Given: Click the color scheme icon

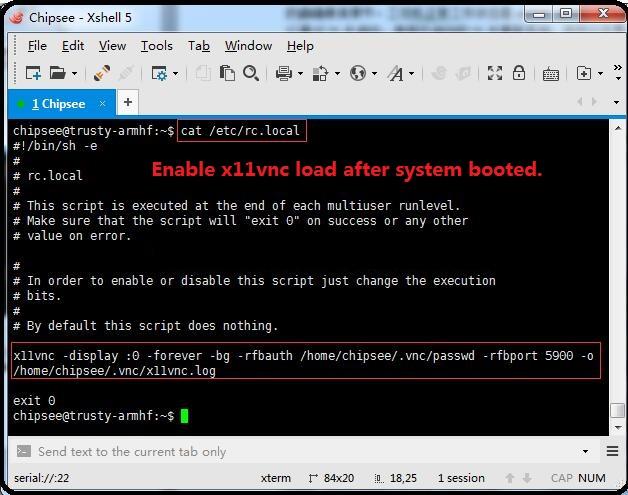Looking at the screenshot, I should pyautogui.click(x=320, y=73).
